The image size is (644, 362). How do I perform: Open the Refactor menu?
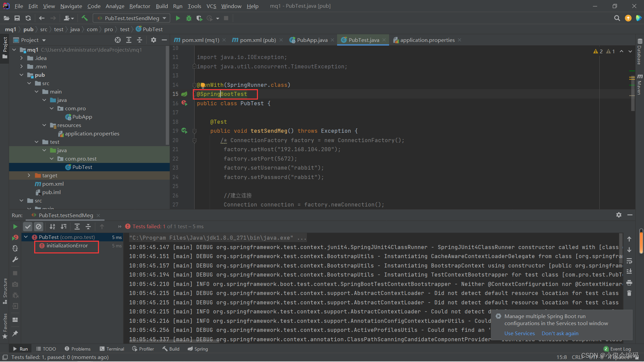click(140, 6)
